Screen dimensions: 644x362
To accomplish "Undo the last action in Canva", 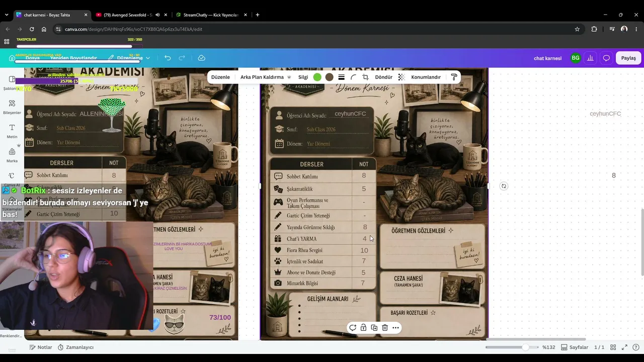I will (168, 58).
